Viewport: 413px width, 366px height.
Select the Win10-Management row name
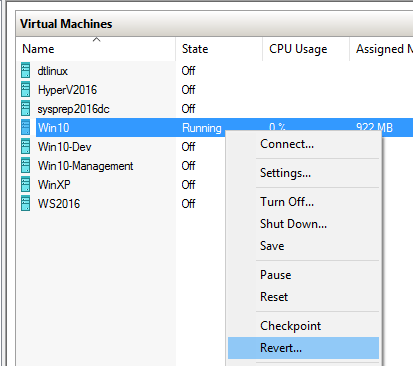pos(85,166)
